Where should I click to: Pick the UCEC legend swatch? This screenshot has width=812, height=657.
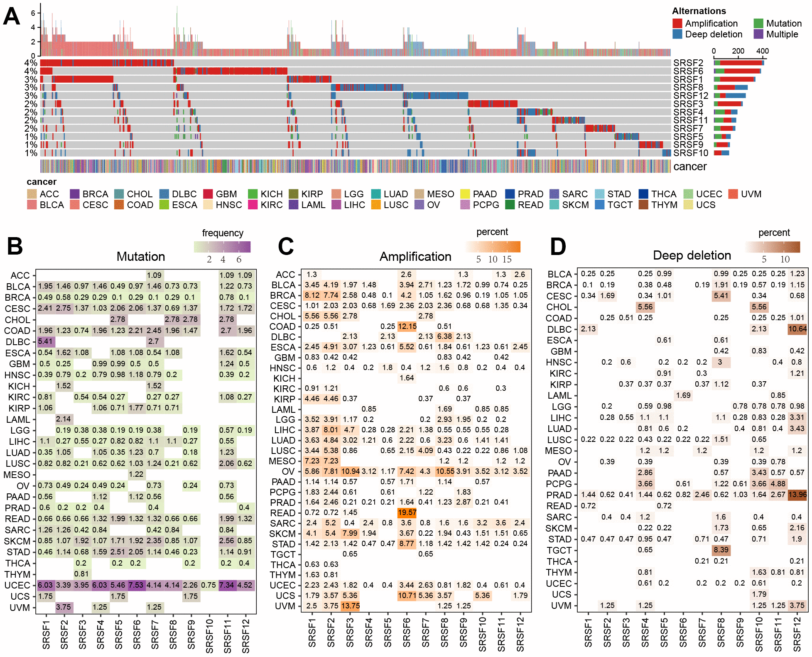[x=688, y=194]
